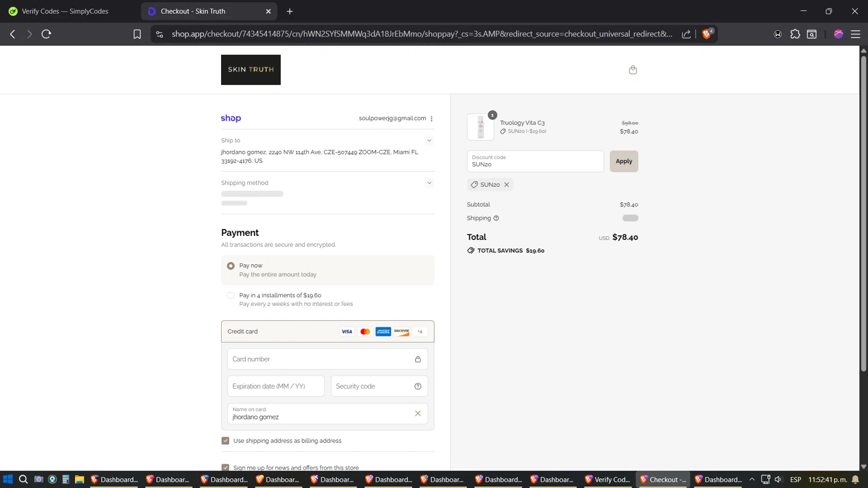Image resolution: width=868 pixels, height=488 pixels.
Task: Open Brave Wallet icon in toolbar
Action: pos(778,34)
